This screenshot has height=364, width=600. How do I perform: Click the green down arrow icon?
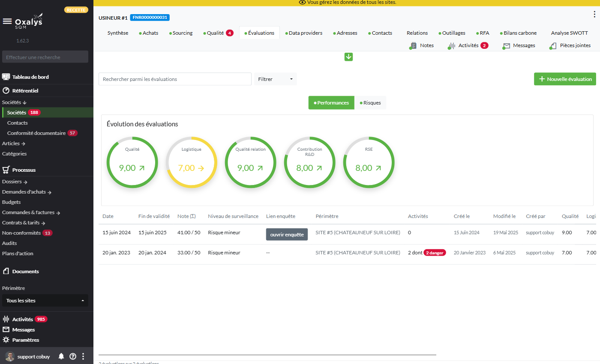[x=348, y=57]
